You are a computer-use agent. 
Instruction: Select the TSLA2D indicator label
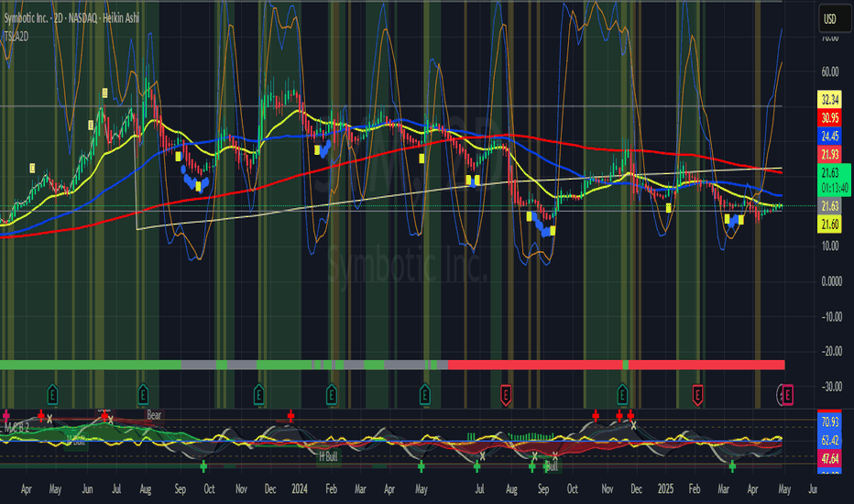[x=16, y=37]
